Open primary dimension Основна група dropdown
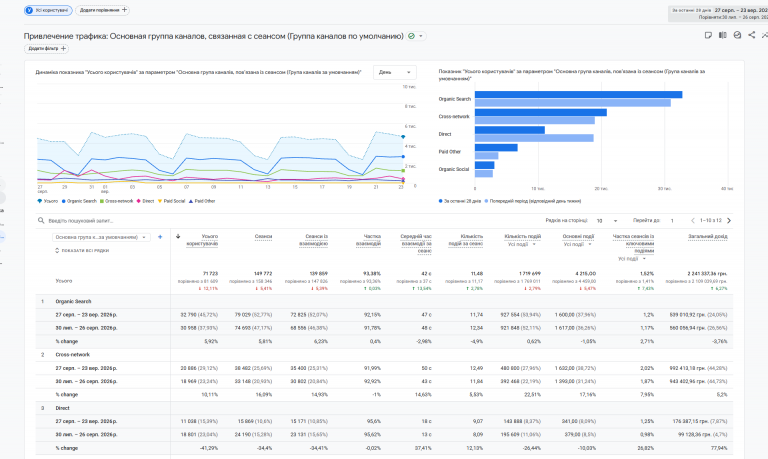 coord(100,237)
